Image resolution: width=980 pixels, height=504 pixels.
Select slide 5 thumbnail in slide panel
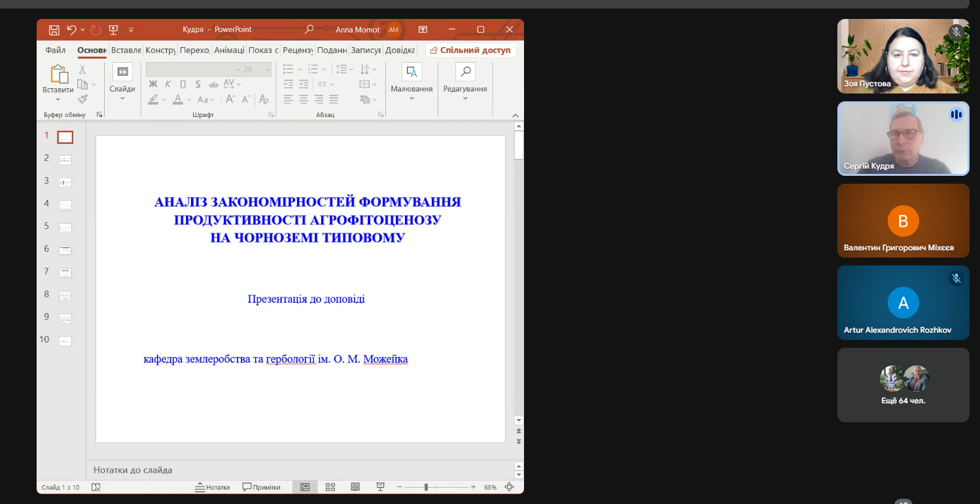65,227
